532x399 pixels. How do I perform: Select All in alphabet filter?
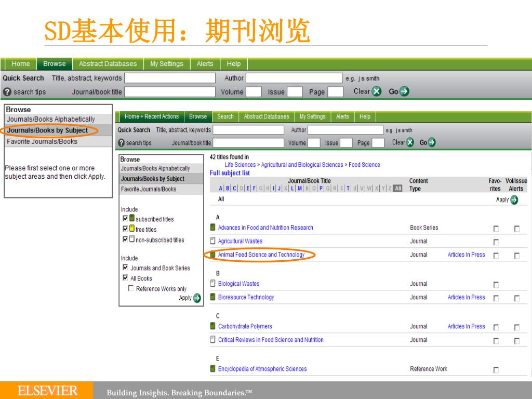click(398, 188)
